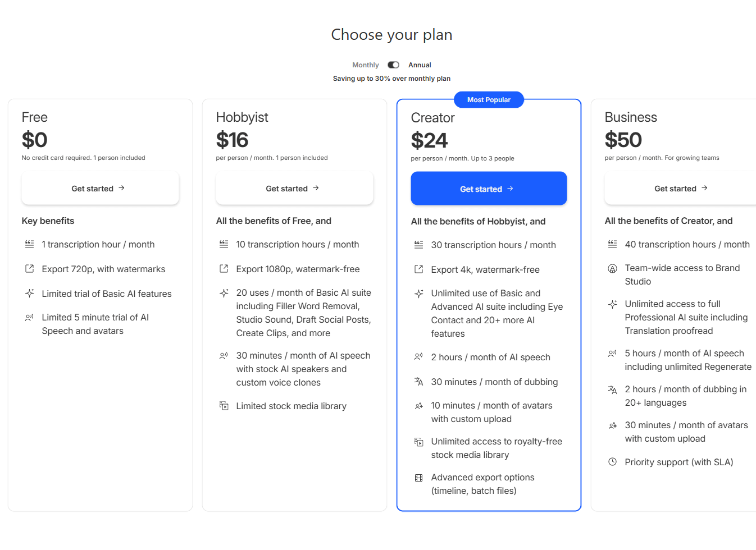
Task: Select the Annual billing label
Action: pos(420,65)
